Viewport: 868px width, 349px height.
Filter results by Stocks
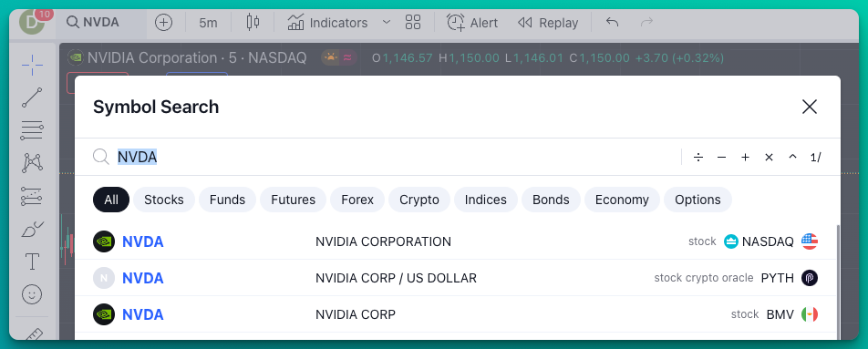(164, 200)
